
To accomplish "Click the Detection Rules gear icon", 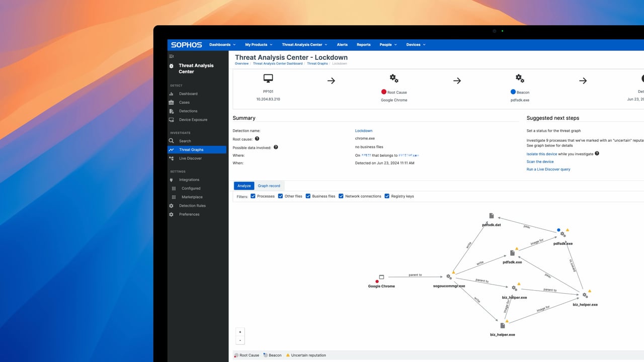I will [x=172, y=206].
